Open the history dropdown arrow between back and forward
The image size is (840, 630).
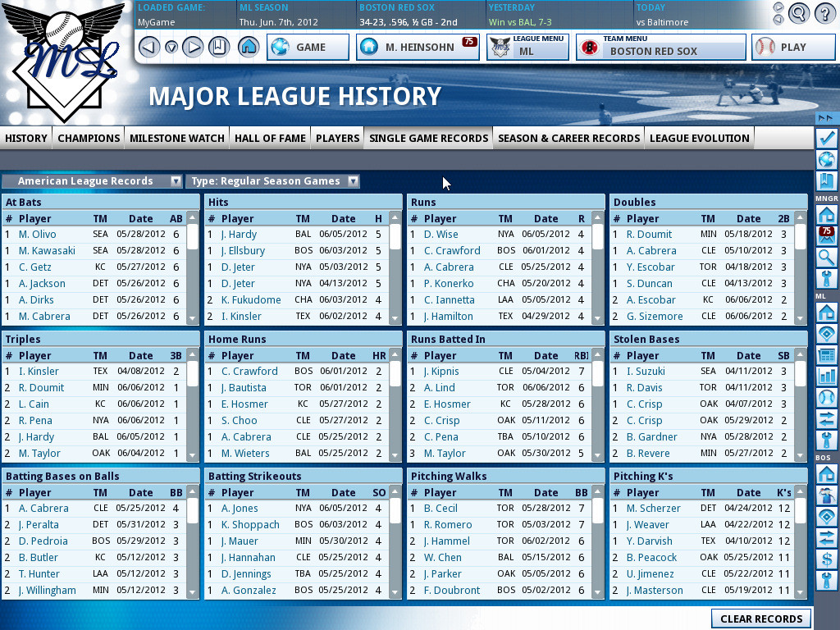pos(171,48)
